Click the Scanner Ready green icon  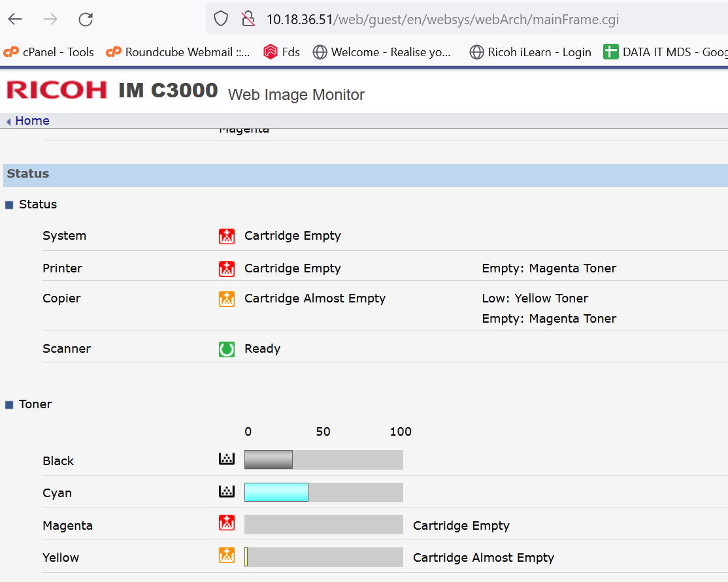point(227,349)
